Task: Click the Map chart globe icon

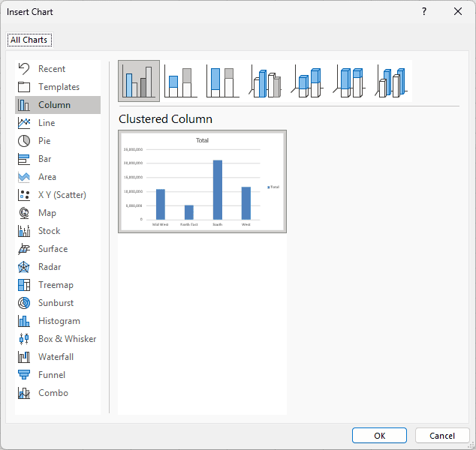Action: click(x=24, y=213)
